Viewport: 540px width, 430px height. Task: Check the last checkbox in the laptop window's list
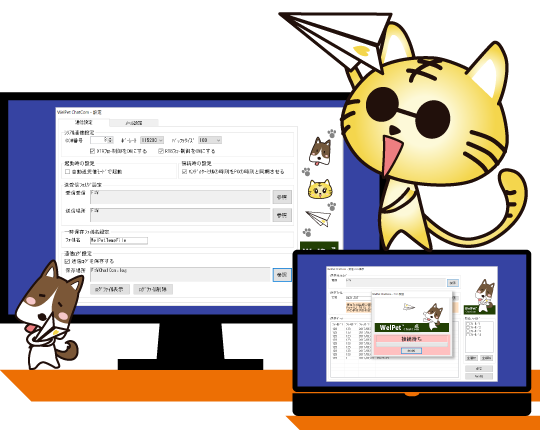467,334
